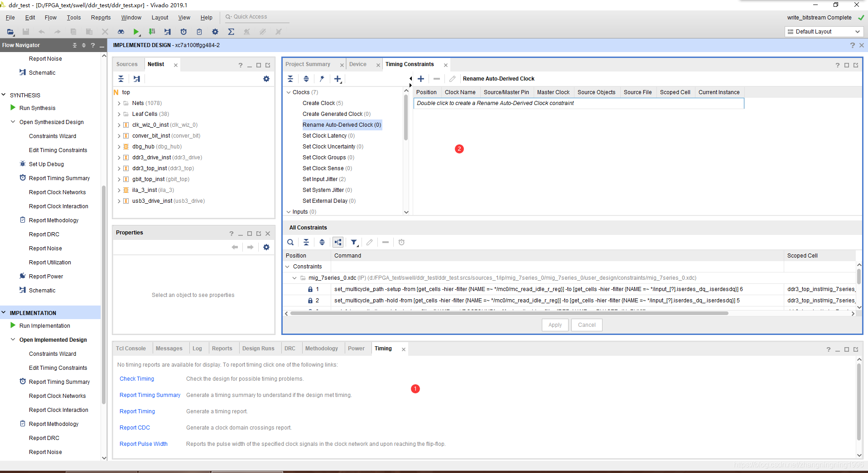
Task: Click the binoculars Find icon
Action: tap(121, 32)
